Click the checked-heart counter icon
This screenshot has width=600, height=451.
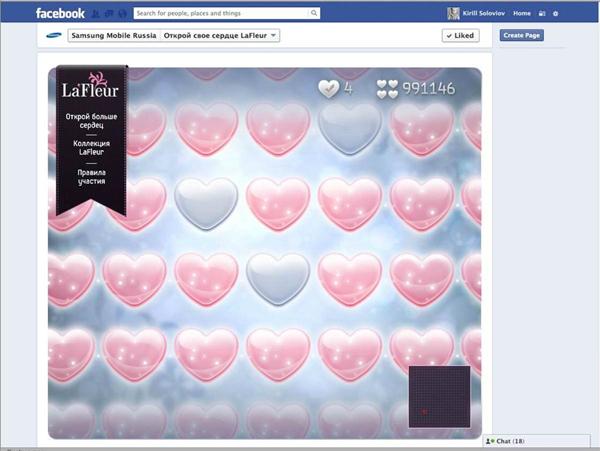coord(328,88)
